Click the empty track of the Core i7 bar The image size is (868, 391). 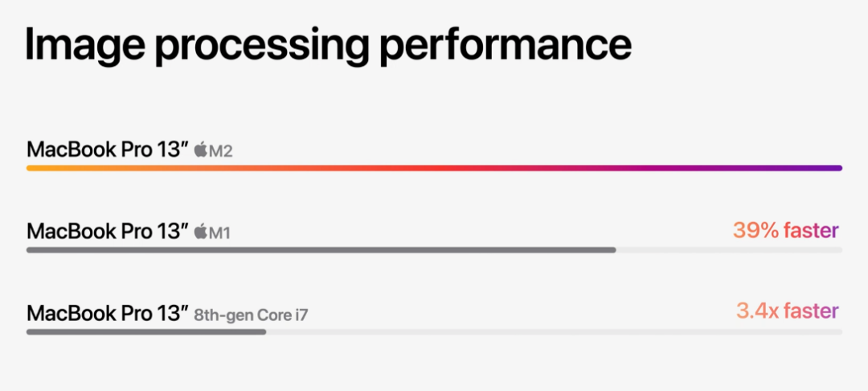[554, 331]
